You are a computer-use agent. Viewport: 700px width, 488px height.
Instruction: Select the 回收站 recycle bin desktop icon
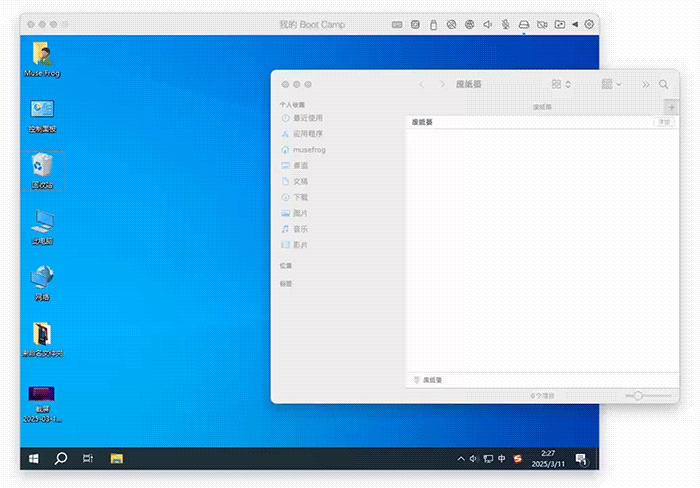coord(42,171)
